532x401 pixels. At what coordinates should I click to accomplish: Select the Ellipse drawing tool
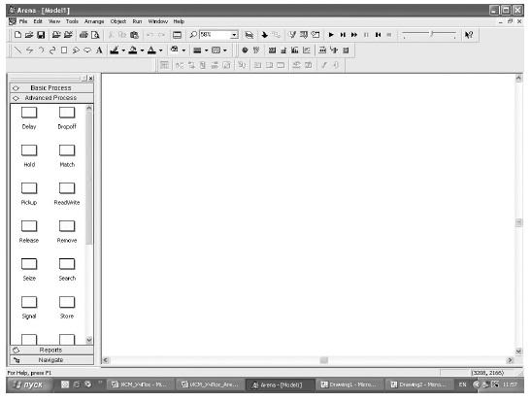pyautogui.click(x=87, y=50)
